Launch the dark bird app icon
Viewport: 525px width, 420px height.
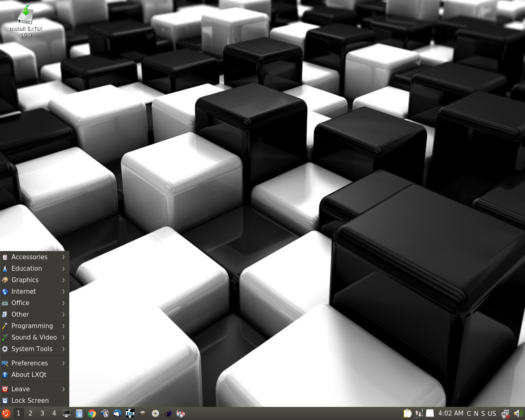(x=168, y=413)
